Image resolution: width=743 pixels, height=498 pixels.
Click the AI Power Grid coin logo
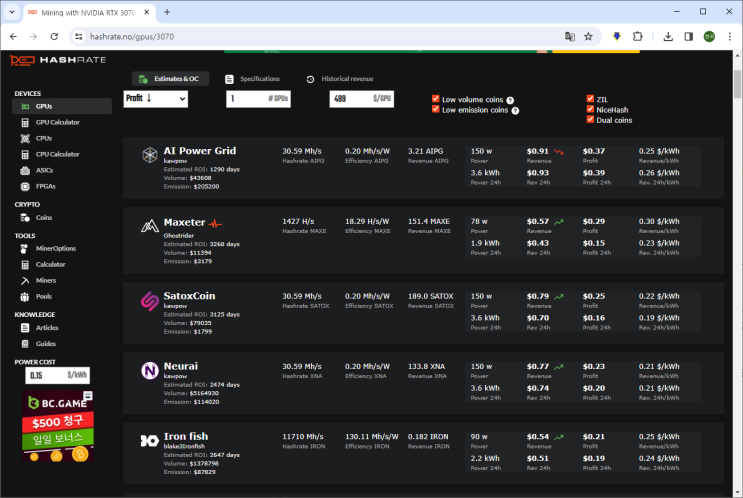pos(150,155)
